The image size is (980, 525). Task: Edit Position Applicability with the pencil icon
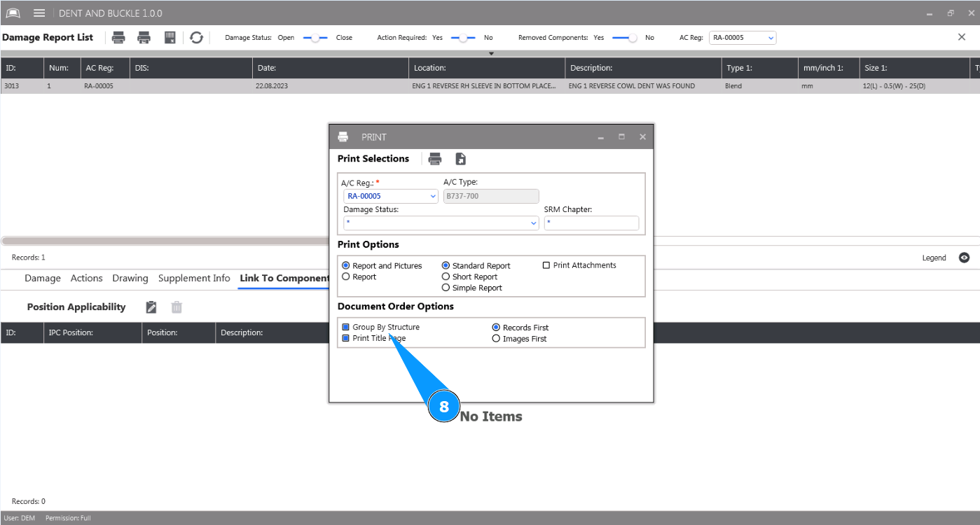click(x=151, y=307)
